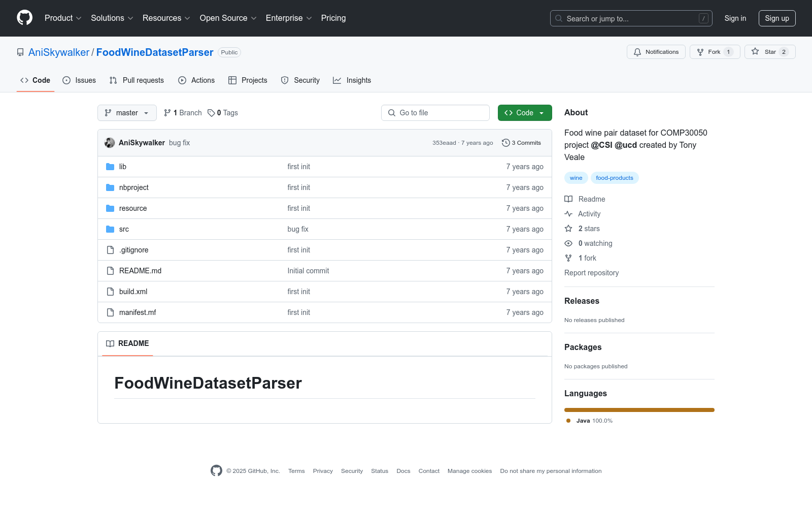Click Report repository link
812x508 pixels.
pos(592,273)
